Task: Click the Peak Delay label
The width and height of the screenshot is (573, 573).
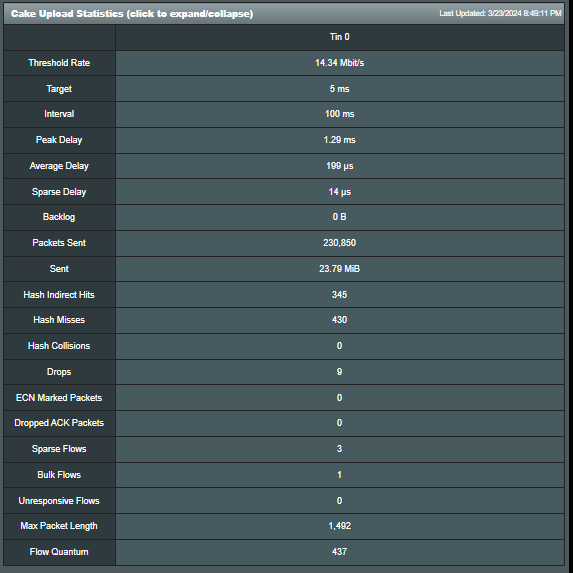Action: pyautogui.click(x=59, y=140)
